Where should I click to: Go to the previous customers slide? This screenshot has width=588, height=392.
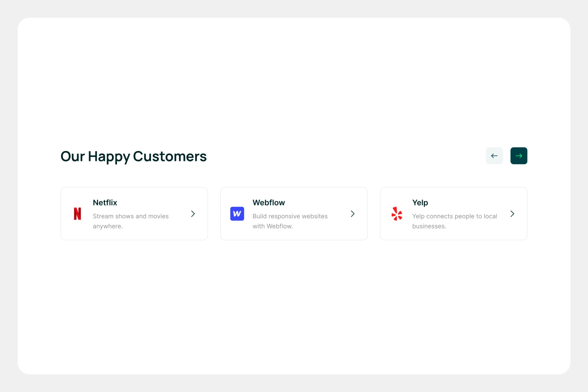(494, 156)
